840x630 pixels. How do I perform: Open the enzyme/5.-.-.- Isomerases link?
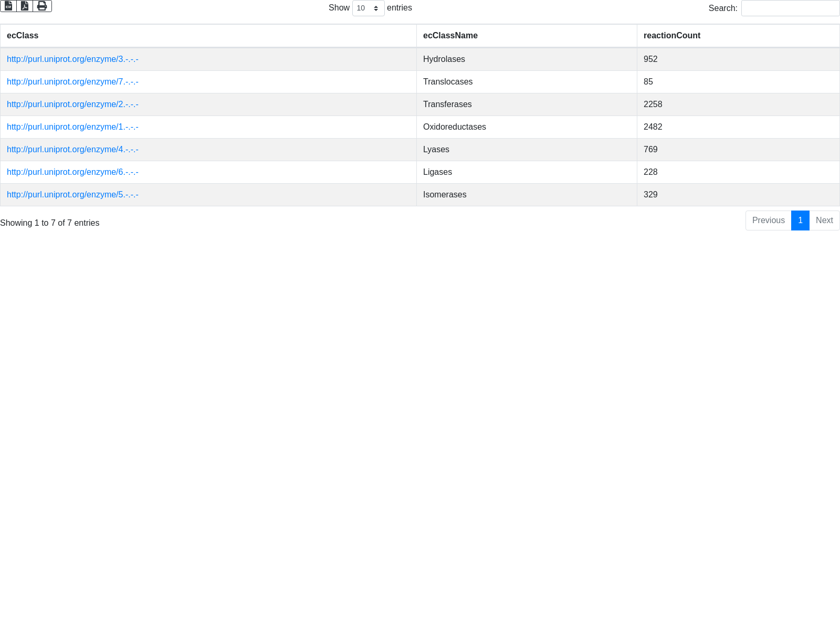click(72, 195)
